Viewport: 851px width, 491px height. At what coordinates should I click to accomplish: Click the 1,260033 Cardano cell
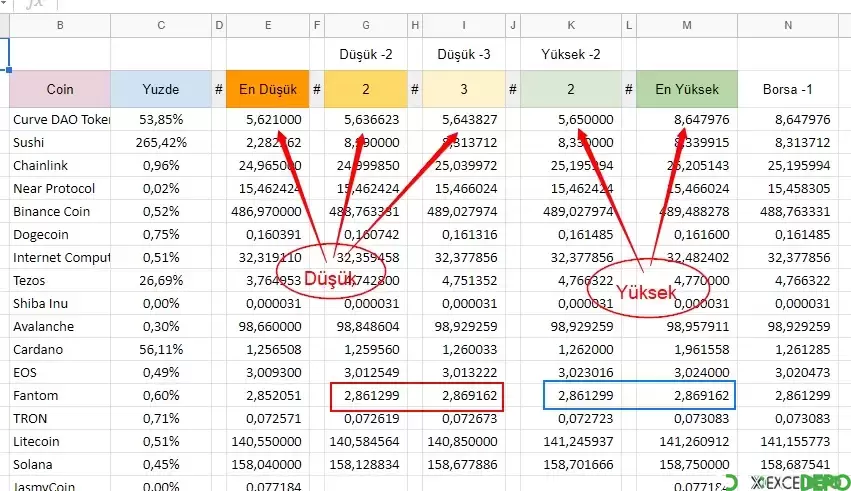click(x=463, y=349)
